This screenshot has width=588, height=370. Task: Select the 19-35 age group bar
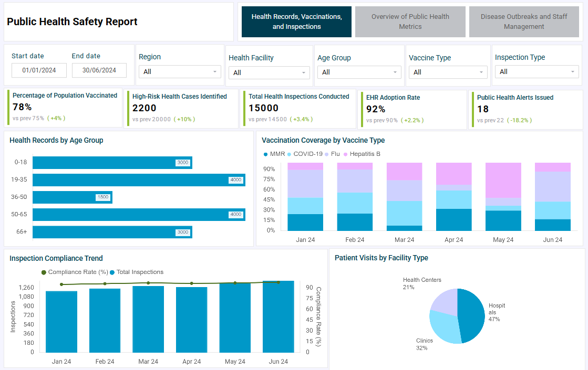(139, 180)
